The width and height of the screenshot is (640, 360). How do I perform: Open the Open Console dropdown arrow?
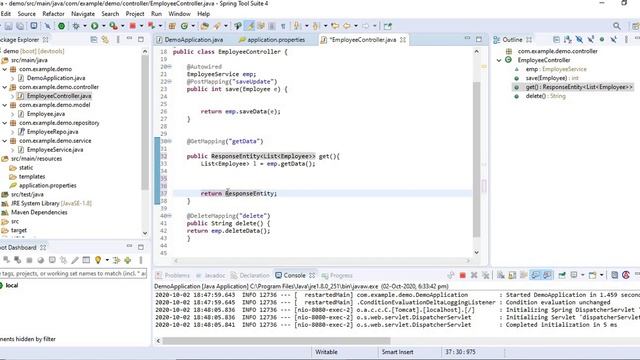tap(602, 276)
